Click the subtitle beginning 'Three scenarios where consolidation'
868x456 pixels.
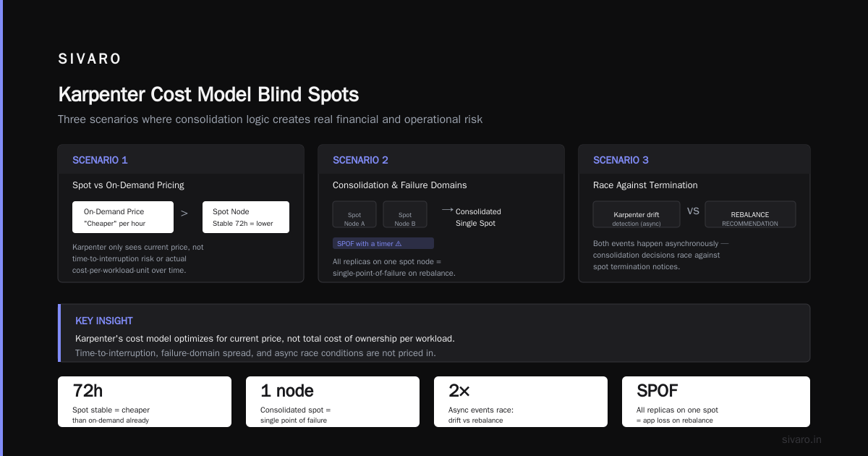point(270,119)
